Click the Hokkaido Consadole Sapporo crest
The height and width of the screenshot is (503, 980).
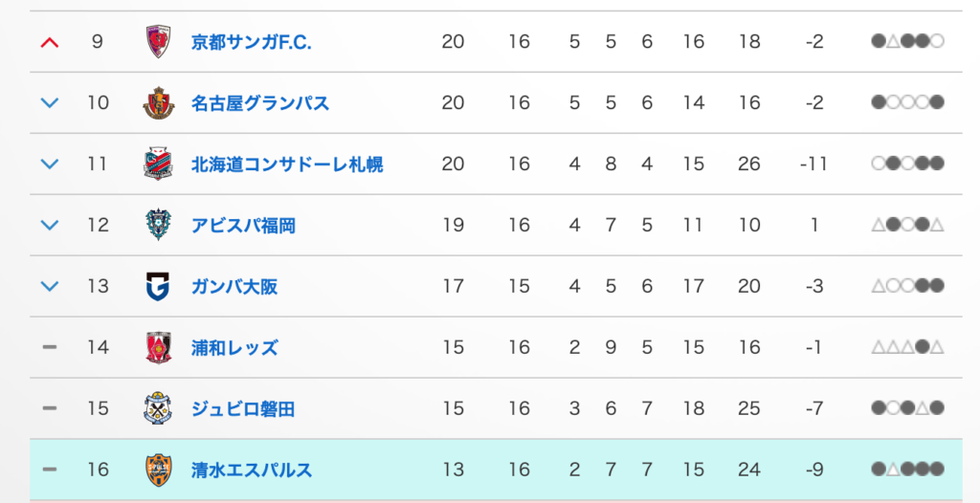(157, 164)
